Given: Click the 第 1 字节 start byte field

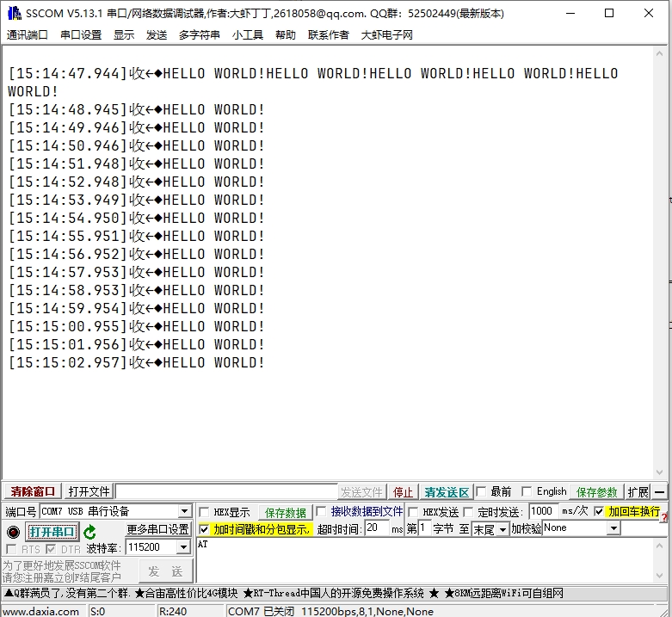Looking at the screenshot, I should (425, 528).
